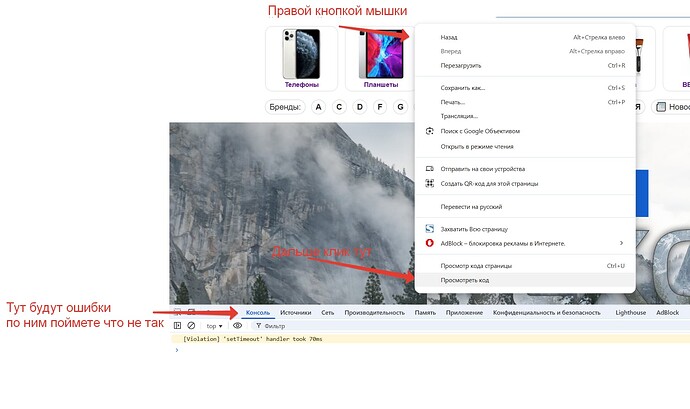Expand the AdBlock submenu arrow
The width and height of the screenshot is (690, 409).
tap(621, 243)
